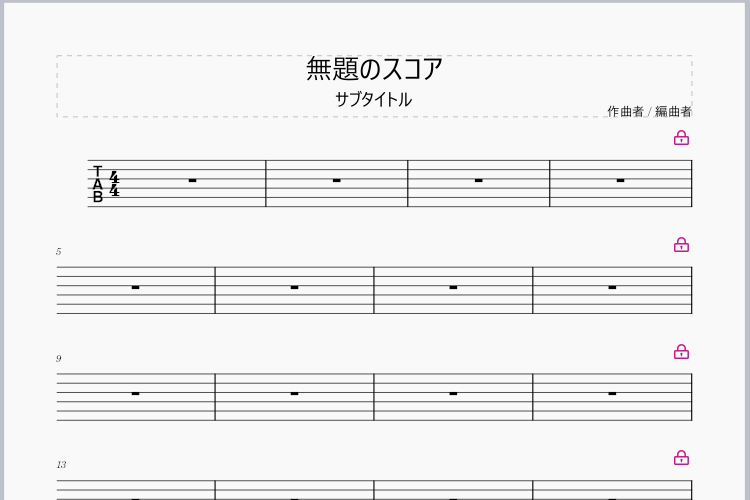Select the subtitle text サブタイトル
This screenshot has height=500, width=750.
374,100
